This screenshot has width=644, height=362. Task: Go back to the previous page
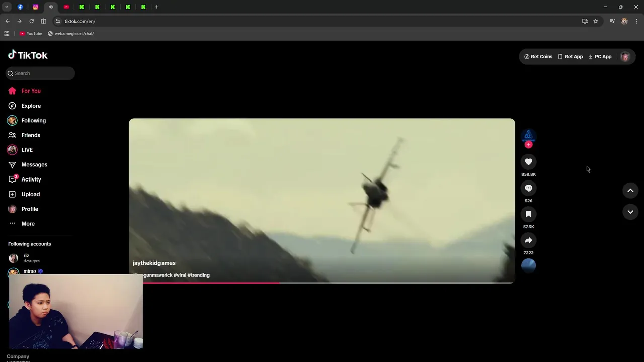coord(7,21)
